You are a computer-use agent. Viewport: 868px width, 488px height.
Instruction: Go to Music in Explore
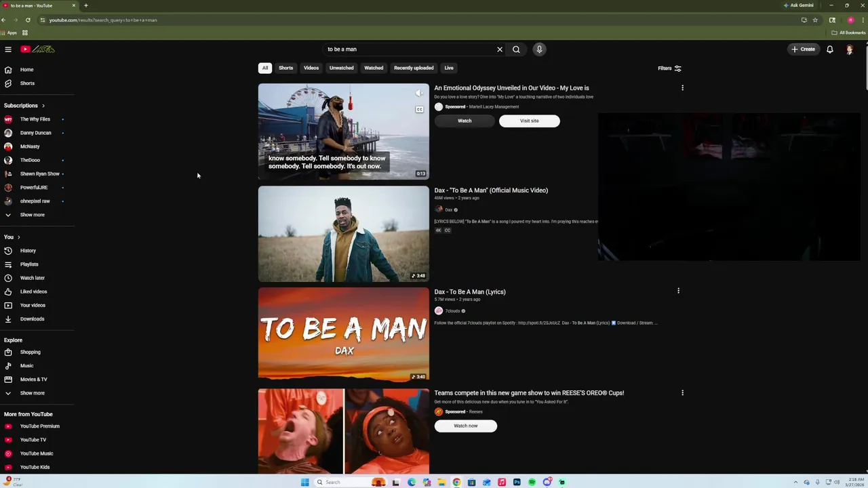(26, 365)
